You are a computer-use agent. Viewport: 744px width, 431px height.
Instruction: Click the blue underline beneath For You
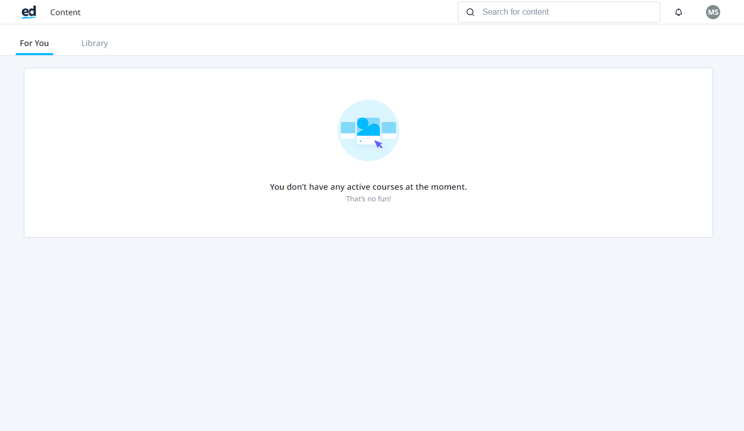pyautogui.click(x=34, y=54)
